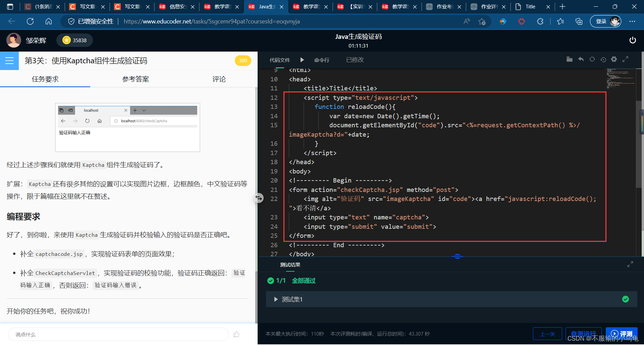Open the 代码文件 tab
Screen dimensions: 644x345
click(280, 60)
